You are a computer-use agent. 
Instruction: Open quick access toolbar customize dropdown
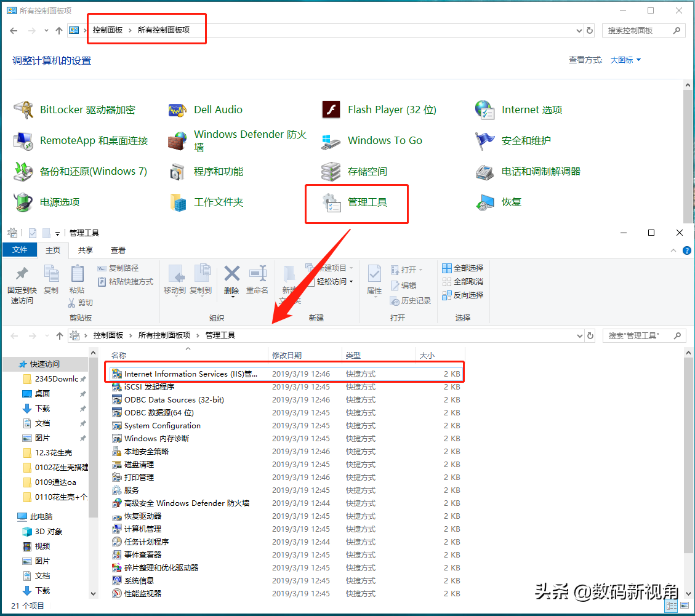click(x=57, y=234)
